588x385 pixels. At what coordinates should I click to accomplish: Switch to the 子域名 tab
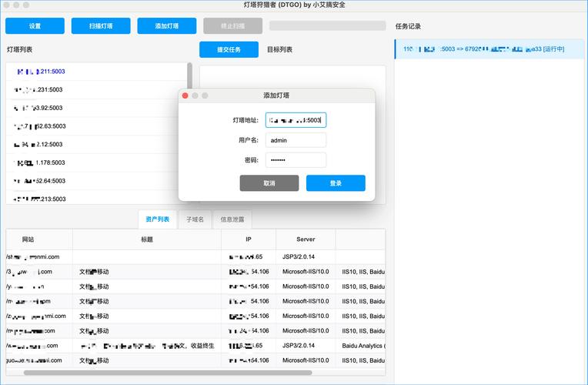point(195,219)
